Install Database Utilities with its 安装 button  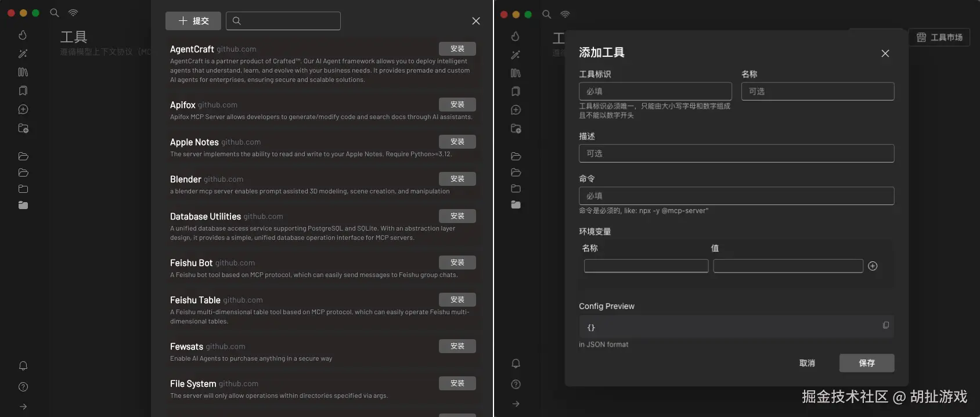457,216
